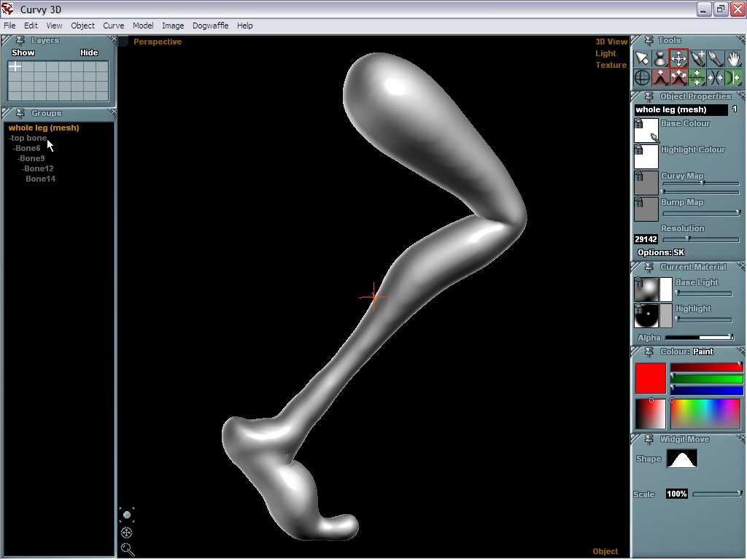Collapse the top bone group

11,138
